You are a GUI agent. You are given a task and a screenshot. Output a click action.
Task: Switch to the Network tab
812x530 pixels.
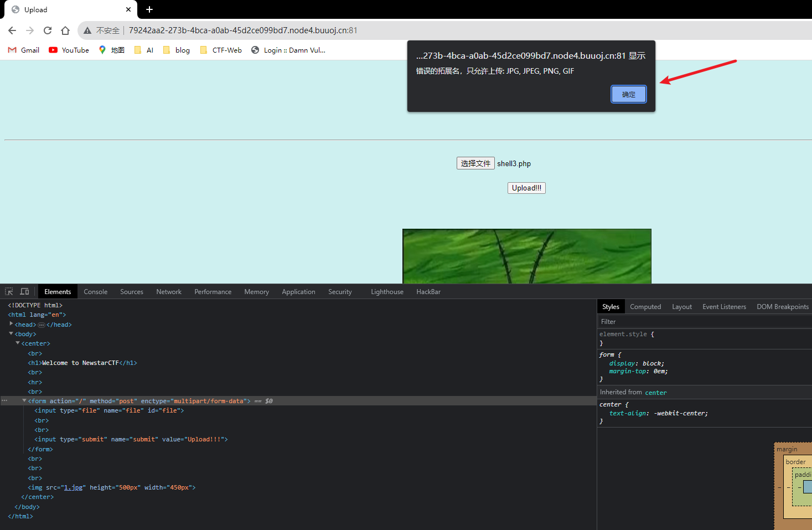point(169,292)
